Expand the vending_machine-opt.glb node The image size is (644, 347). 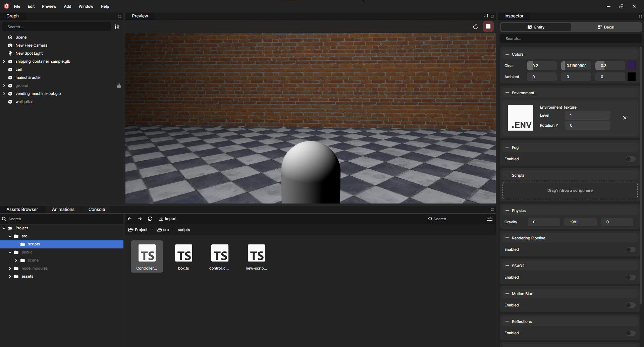(4, 94)
